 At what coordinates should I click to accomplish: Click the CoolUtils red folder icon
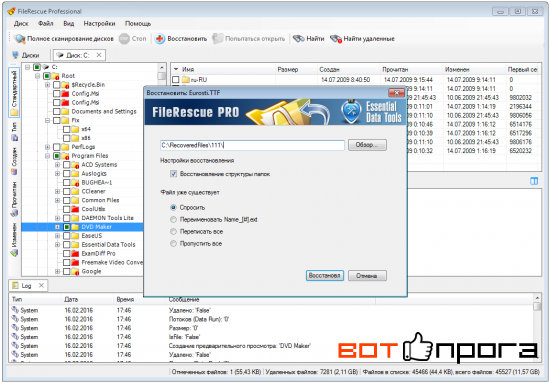click(x=75, y=209)
